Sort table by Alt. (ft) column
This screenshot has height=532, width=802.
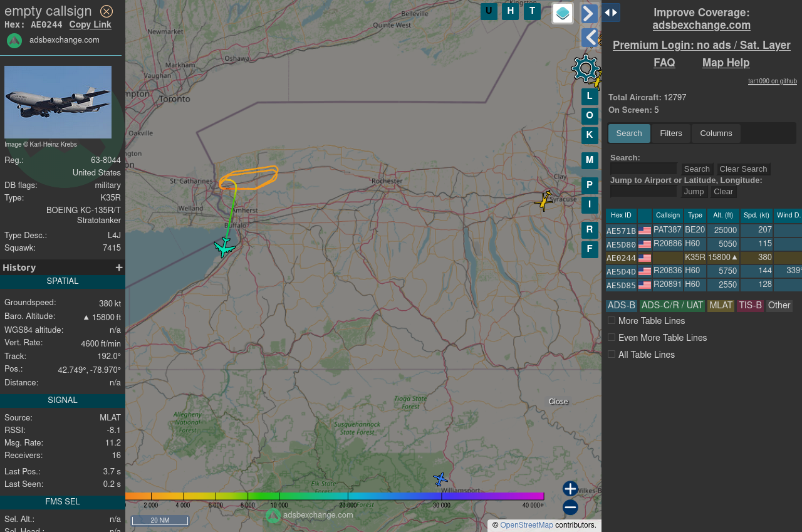pyautogui.click(x=723, y=216)
